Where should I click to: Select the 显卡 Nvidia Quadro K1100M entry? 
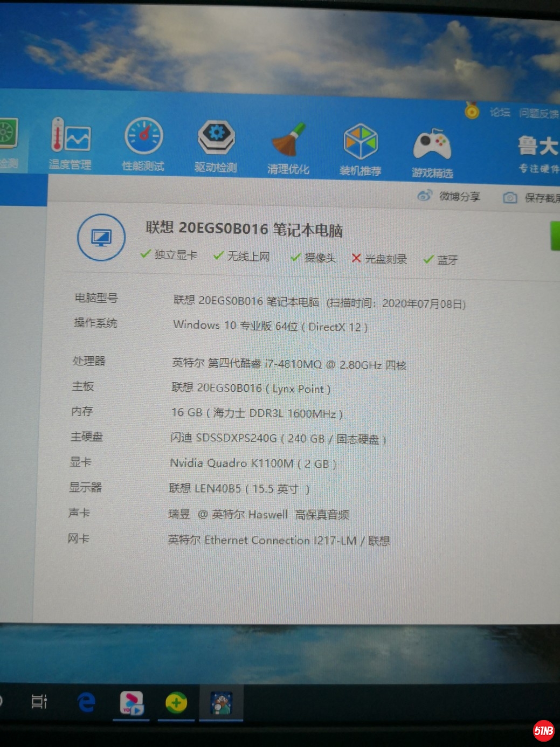(253, 464)
